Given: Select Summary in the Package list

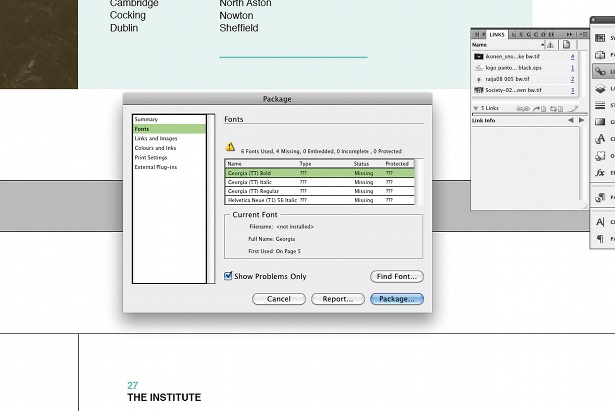Looking at the screenshot, I should pos(169,119).
